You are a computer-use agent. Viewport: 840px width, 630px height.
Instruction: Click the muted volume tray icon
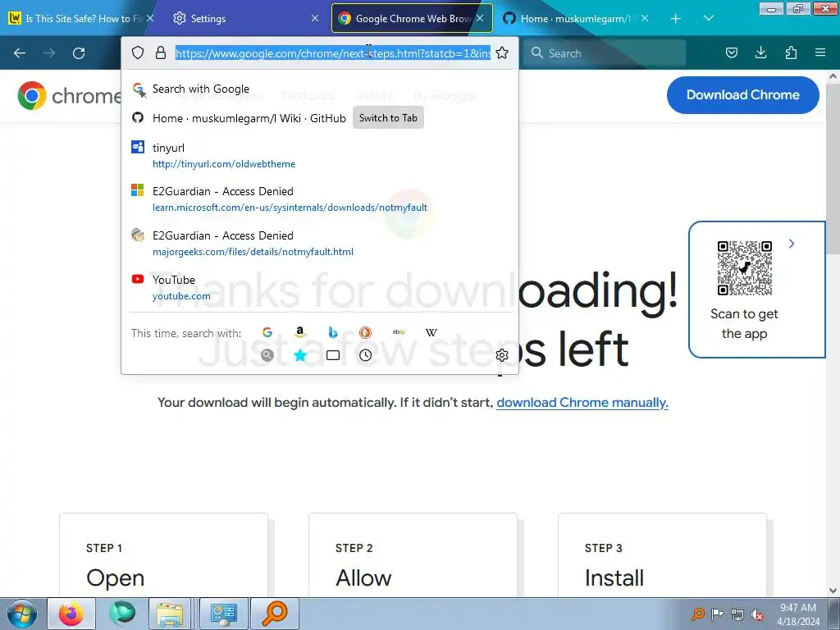(757, 614)
